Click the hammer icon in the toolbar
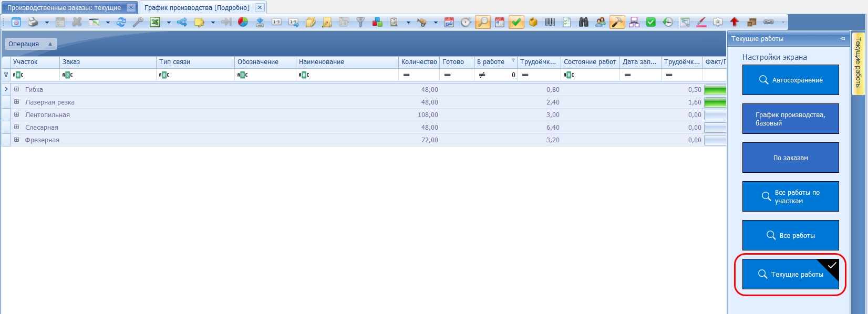Image resolution: width=868 pixels, height=314 pixels. coord(617,22)
